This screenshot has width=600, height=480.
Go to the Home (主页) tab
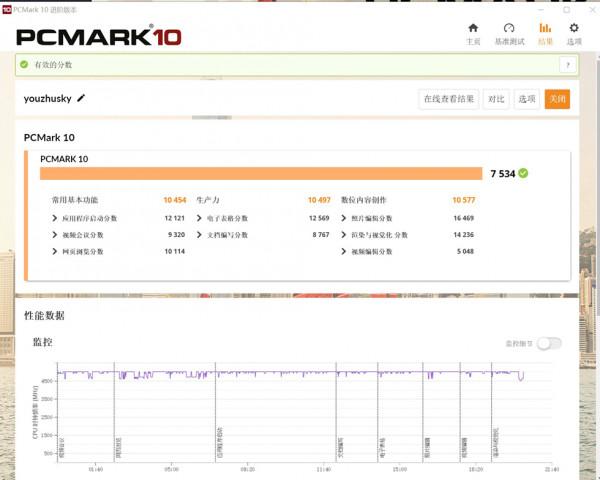click(473, 34)
